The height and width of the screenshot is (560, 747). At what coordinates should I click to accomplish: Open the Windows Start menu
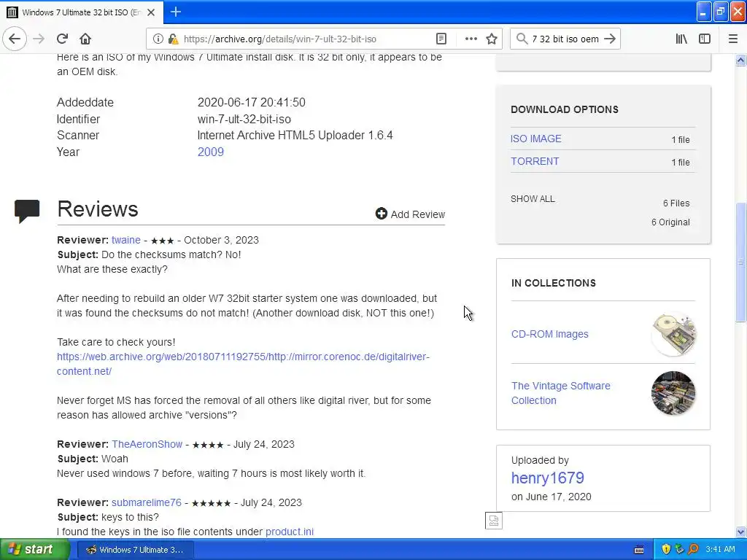[x=34, y=550]
